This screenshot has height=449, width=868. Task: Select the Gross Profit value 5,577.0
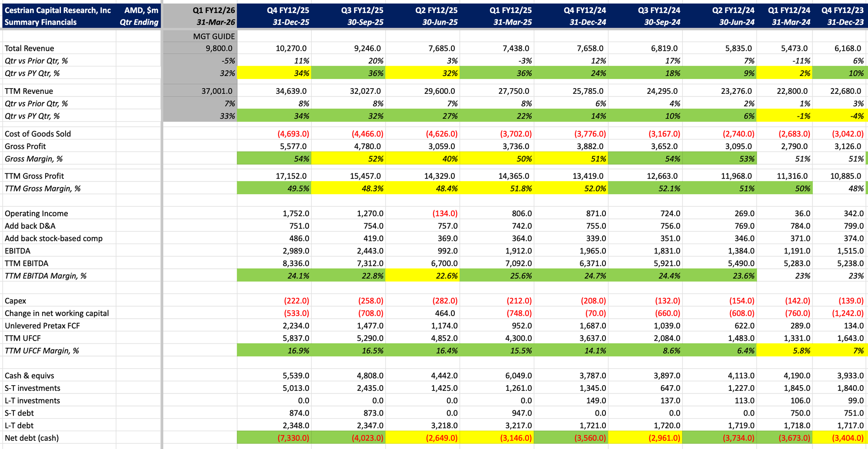[x=293, y=146]
